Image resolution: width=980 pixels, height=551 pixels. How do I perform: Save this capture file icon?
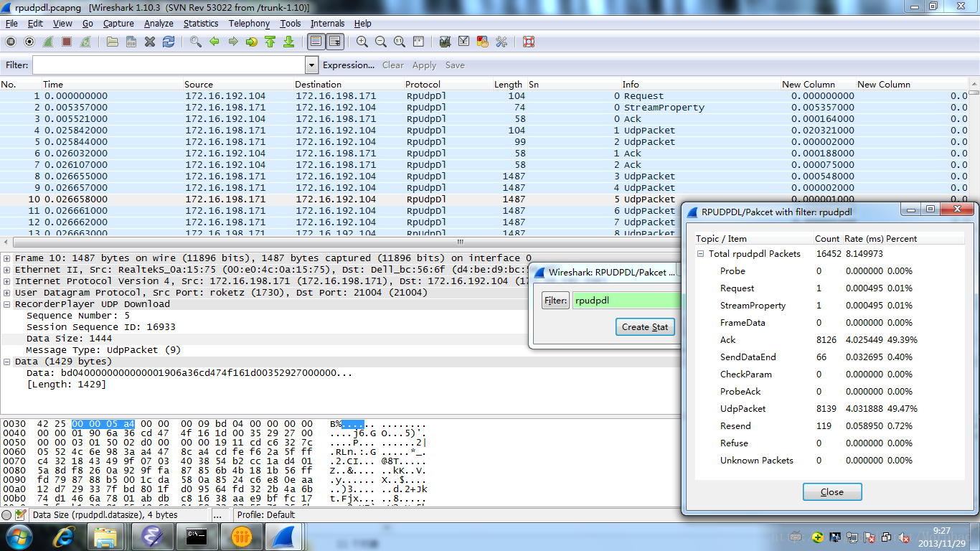tap(131, 42)
